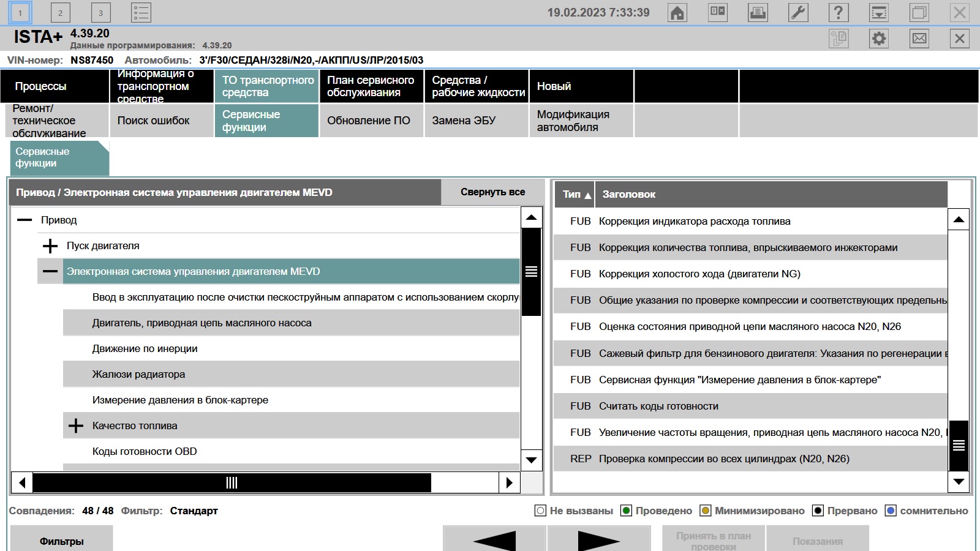
Task: Click the right list scroll-down arrow
Action: [x=959, y=482]
